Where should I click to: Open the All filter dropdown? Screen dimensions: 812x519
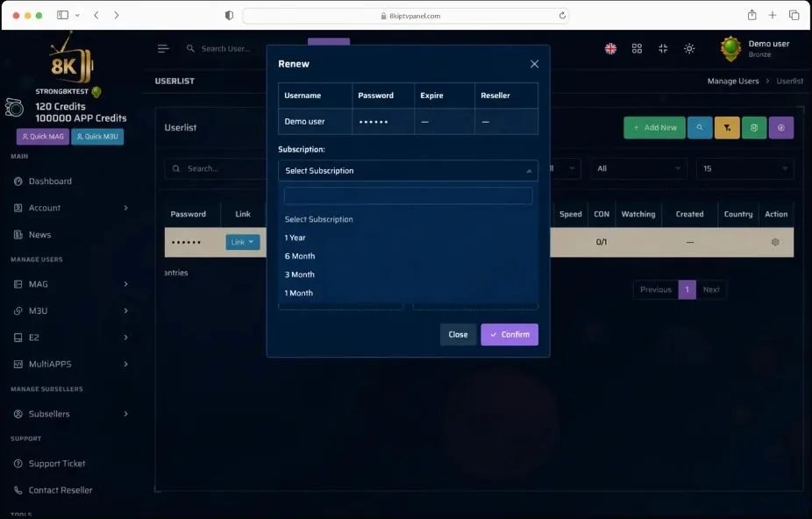pos(638,168)
